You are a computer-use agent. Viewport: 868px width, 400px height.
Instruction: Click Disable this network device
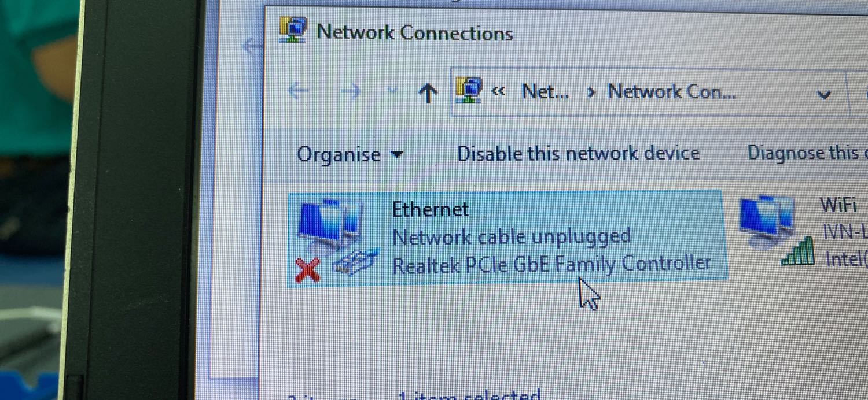pyautogui.click(x=579, y=153)
